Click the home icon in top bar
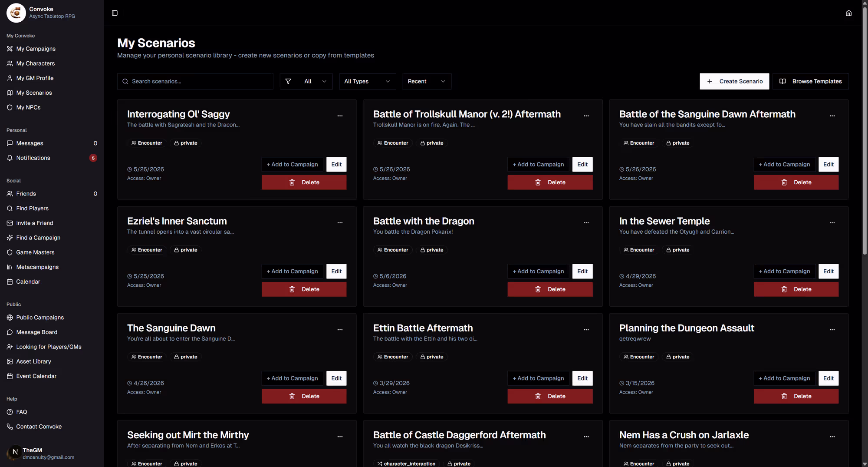This screenshot has height=467, width=868. coord(848,13)
